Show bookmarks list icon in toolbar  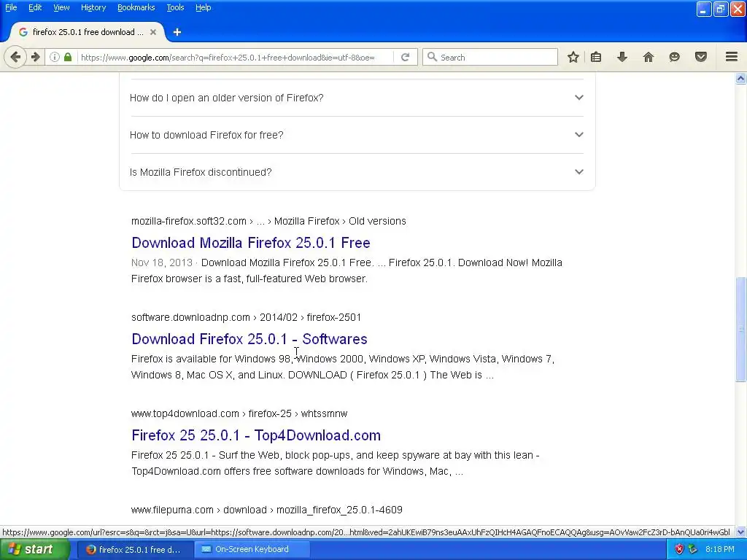point(595,57)
